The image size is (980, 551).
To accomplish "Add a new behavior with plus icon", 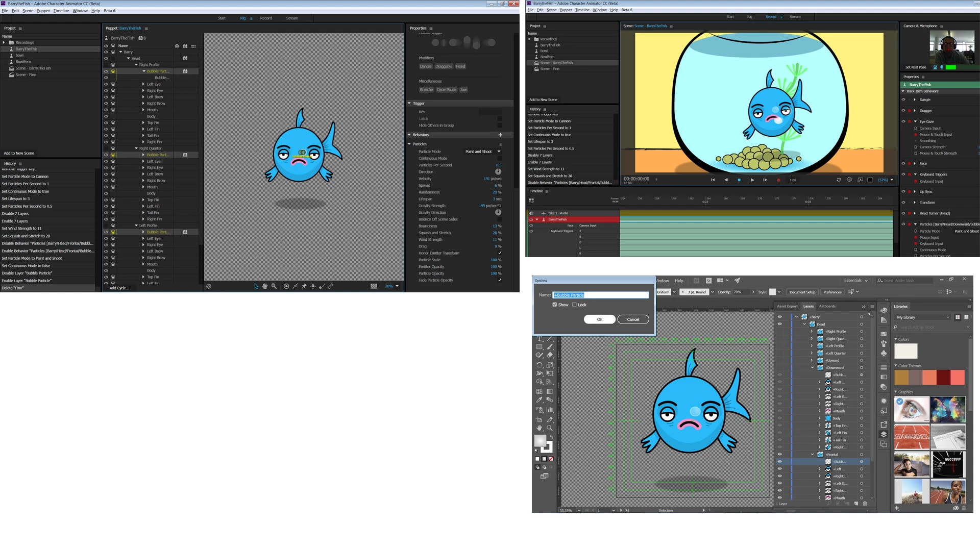I will point(500,135).
